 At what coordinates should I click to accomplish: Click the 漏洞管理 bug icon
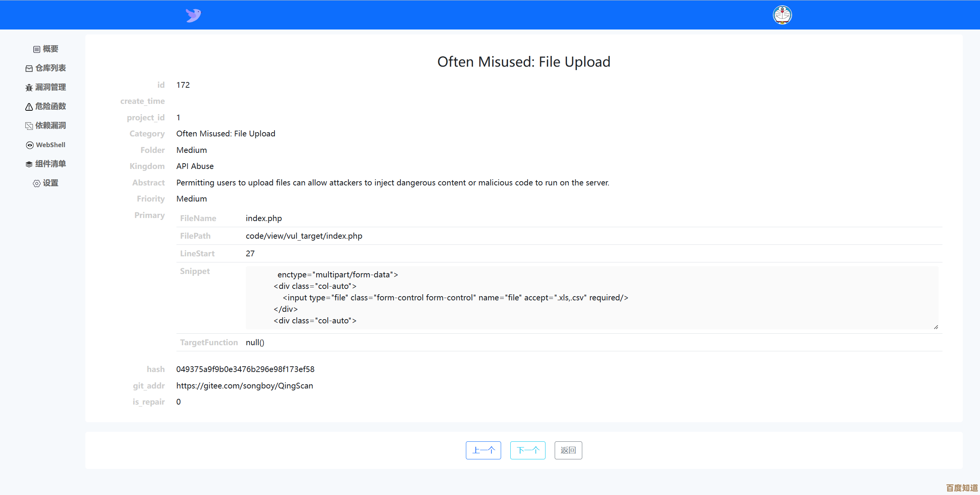coord(29,88)
